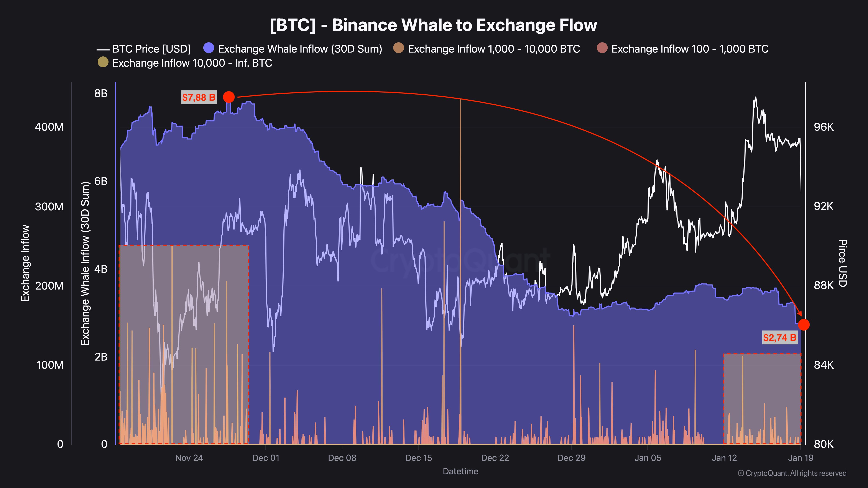
Task: Click the Jan 19 date axis label
Action: click(801, 458)
